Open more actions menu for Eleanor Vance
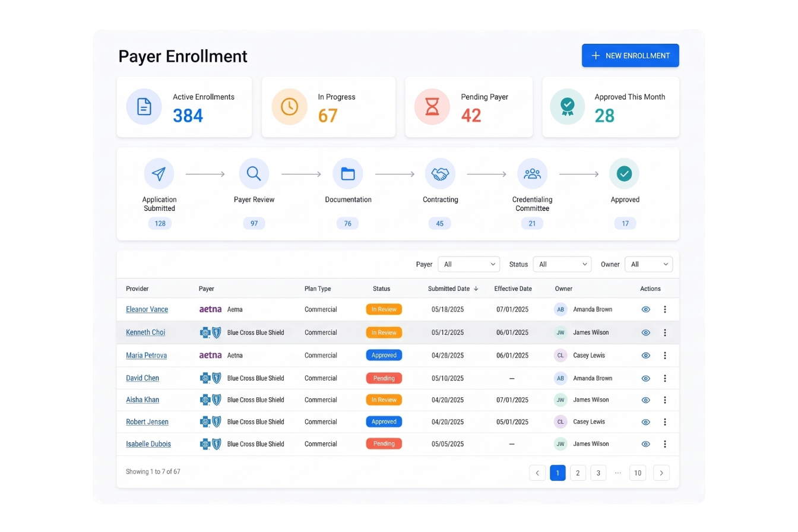Image resolution: width=798 pixels, height=532 pixels. pos(665,309)
